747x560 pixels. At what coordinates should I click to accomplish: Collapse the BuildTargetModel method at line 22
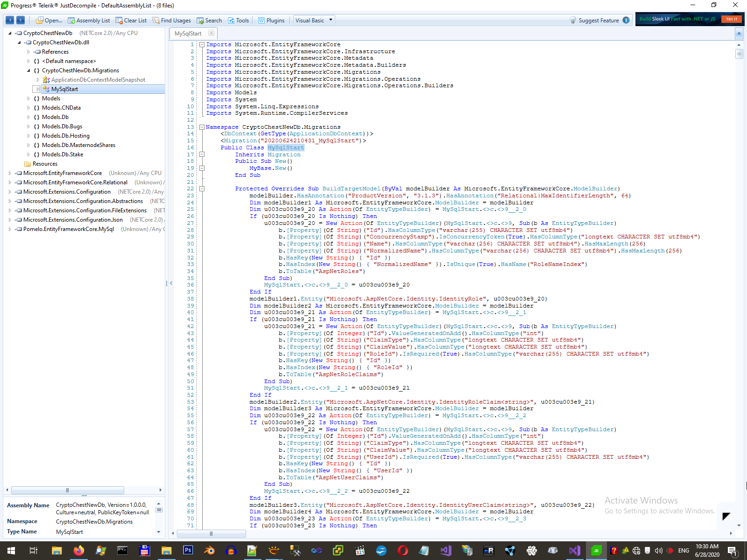202,189
